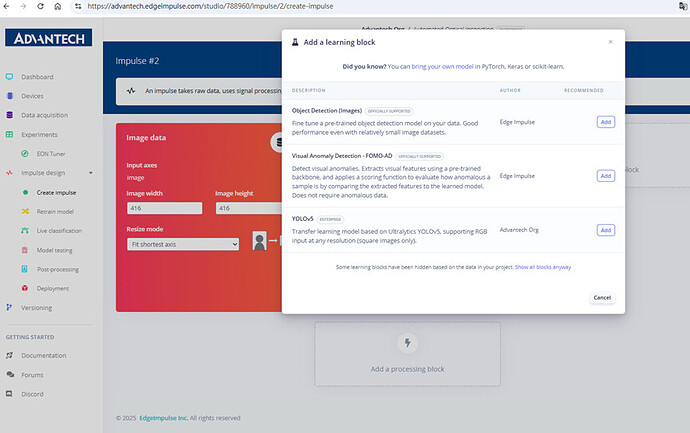Click the browser address bar URL
690x433 pixels.
[x=210, y=6]
